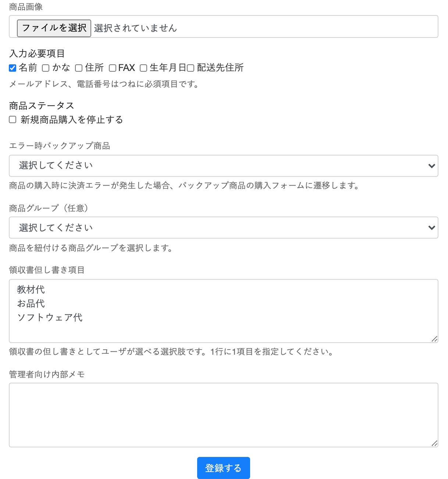The image size is (448, 479).
Task: Click the ソフトウェア代 line in textarea
Action: click(50, 317)
